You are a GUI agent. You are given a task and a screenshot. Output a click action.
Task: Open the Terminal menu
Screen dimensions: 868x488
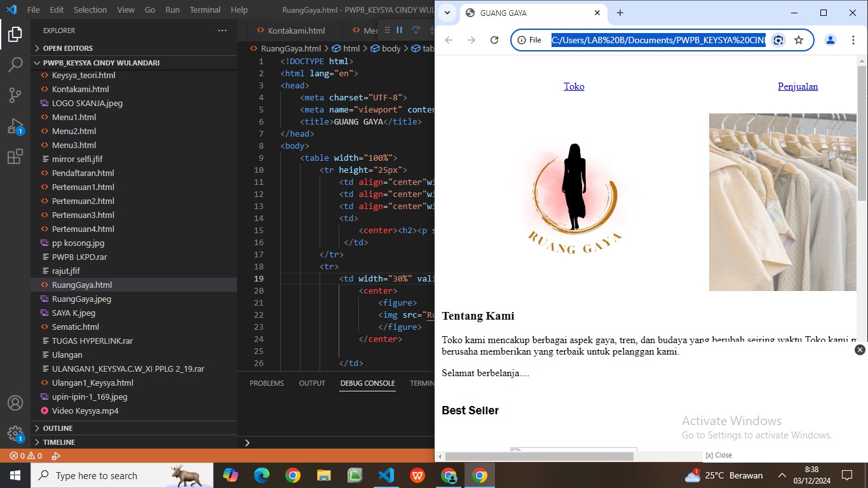[205, 10]
